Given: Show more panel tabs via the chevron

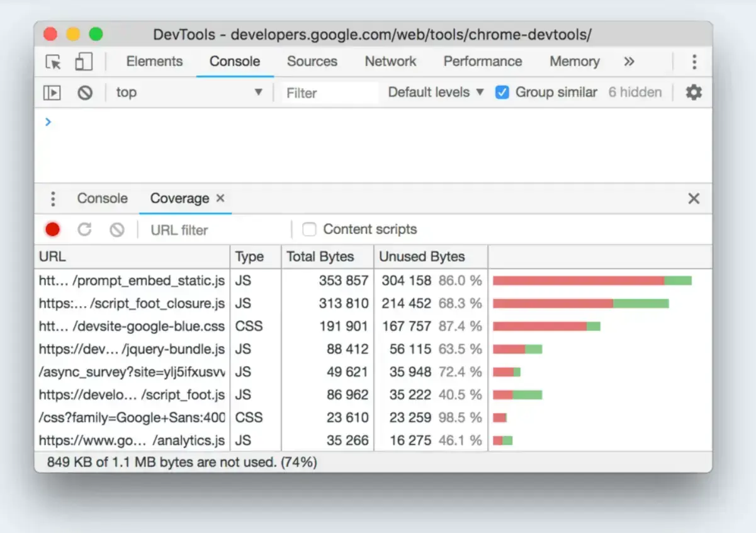Looking at the screenshot, I should [x=629, y=62].
